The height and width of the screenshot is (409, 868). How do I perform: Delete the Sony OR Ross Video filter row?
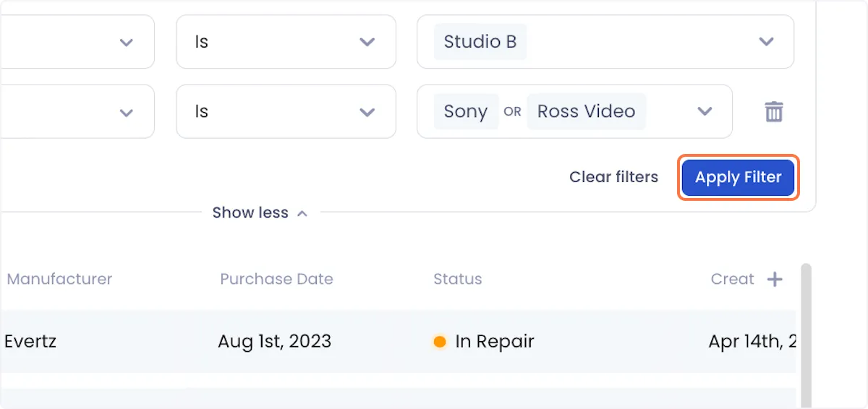tap(774, 111)
